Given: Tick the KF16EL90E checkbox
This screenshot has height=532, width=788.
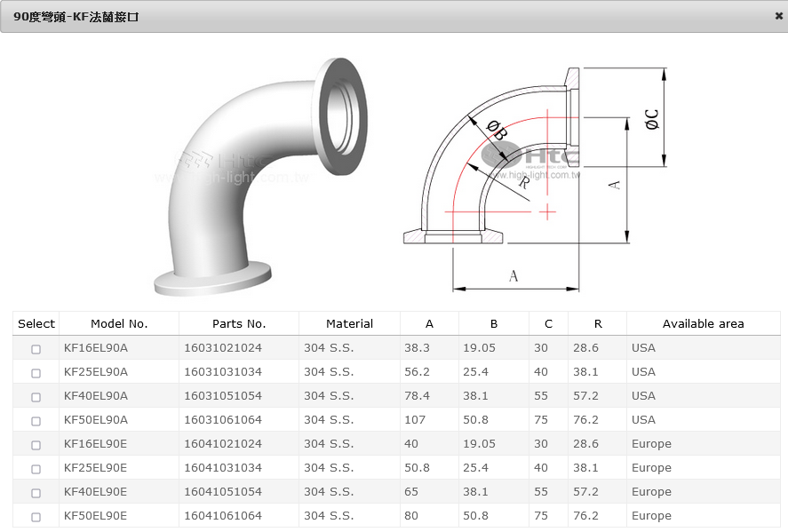Looking at the screenshot, I should pos(36,445).
